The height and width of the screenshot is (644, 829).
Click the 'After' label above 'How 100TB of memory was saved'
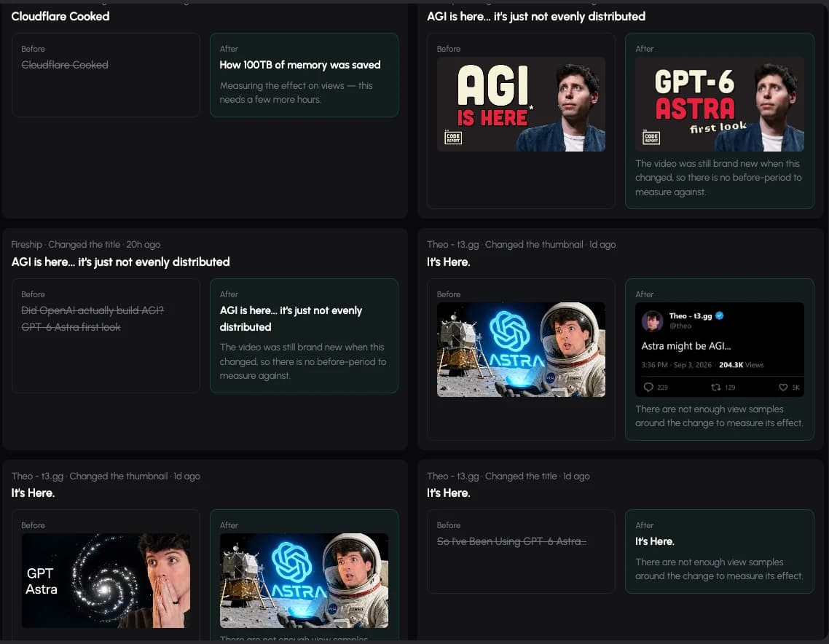coord(229,49)
